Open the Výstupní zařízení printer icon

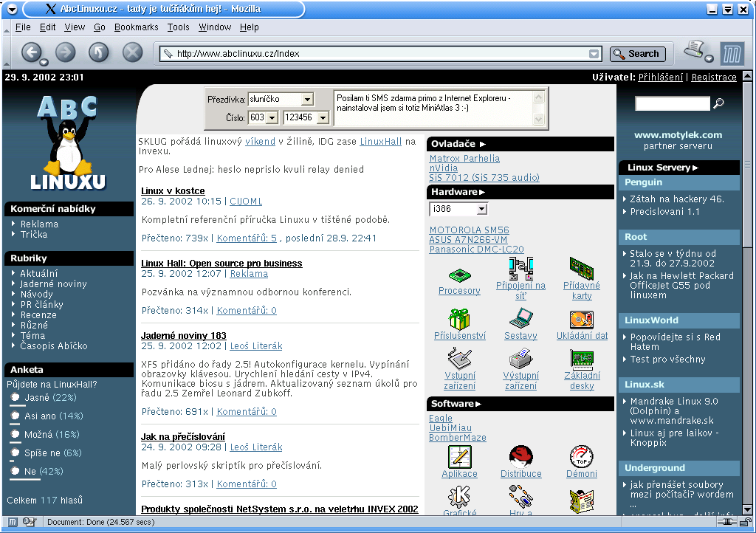pos(520,359)
